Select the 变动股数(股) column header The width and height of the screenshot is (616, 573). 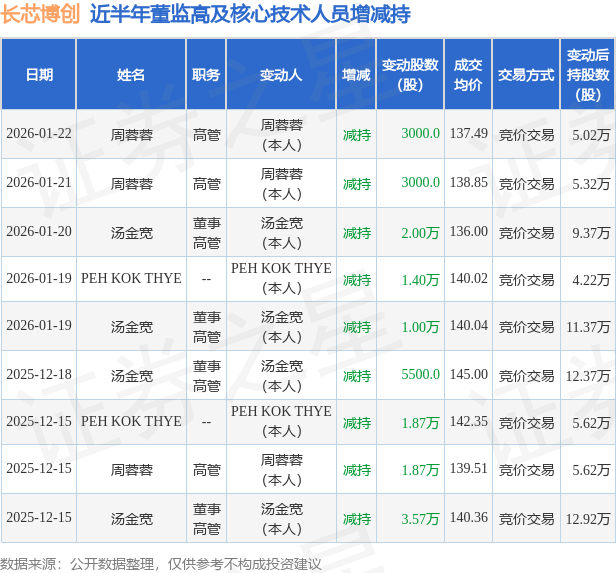410,74
